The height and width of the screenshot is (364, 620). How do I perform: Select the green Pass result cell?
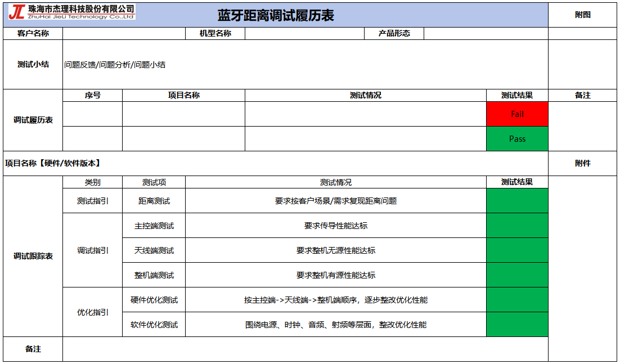pos(517,139)
